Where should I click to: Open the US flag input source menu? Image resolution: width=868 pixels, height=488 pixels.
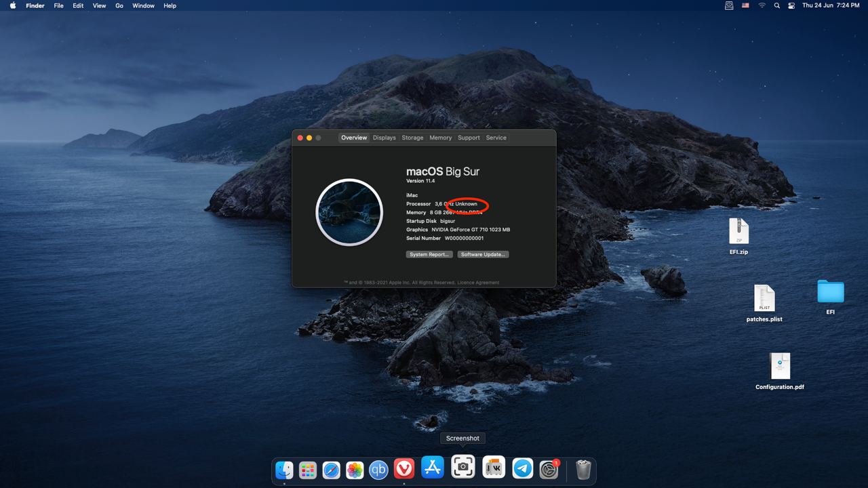(745, 5)
